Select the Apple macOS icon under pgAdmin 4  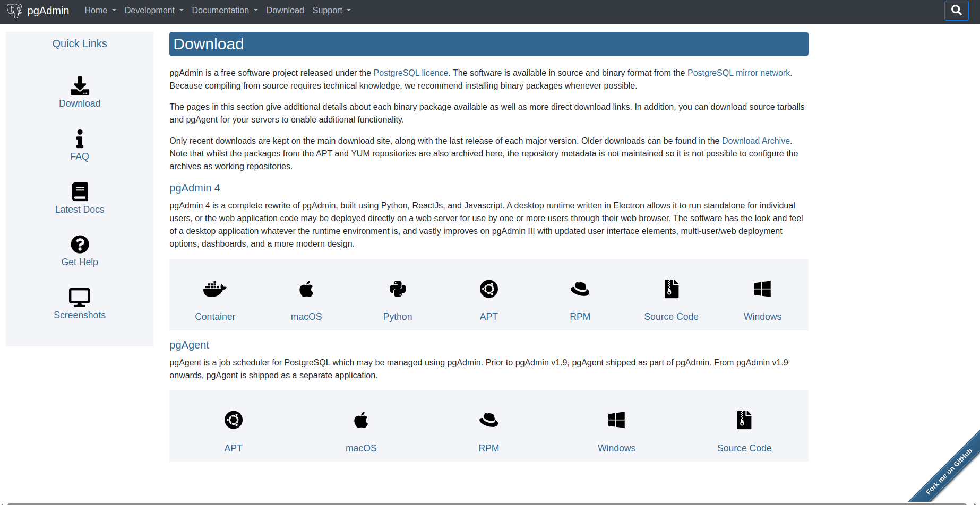click(x=306, y=289)
